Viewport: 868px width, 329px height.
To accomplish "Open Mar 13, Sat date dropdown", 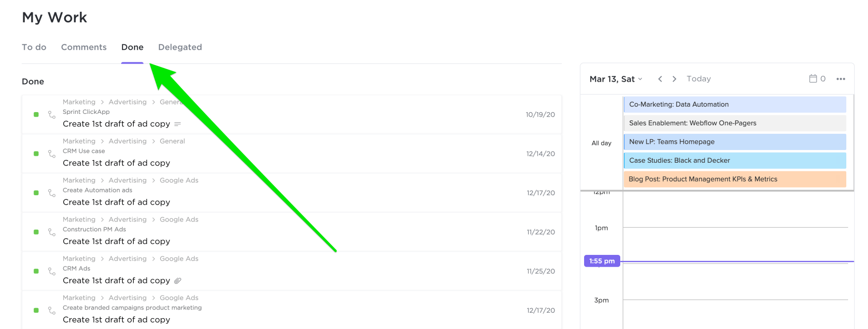I will 616,79.
